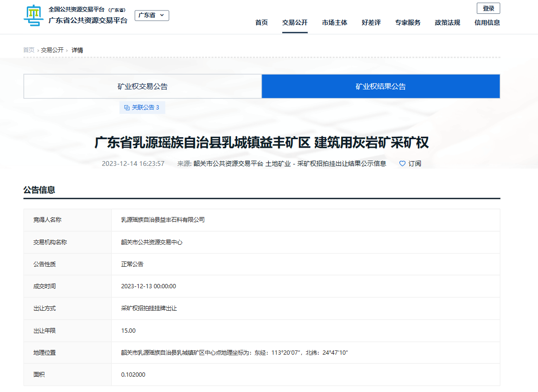Click the 首页 breadcrumb link
The image size is (538, 392).
(29, 50)
